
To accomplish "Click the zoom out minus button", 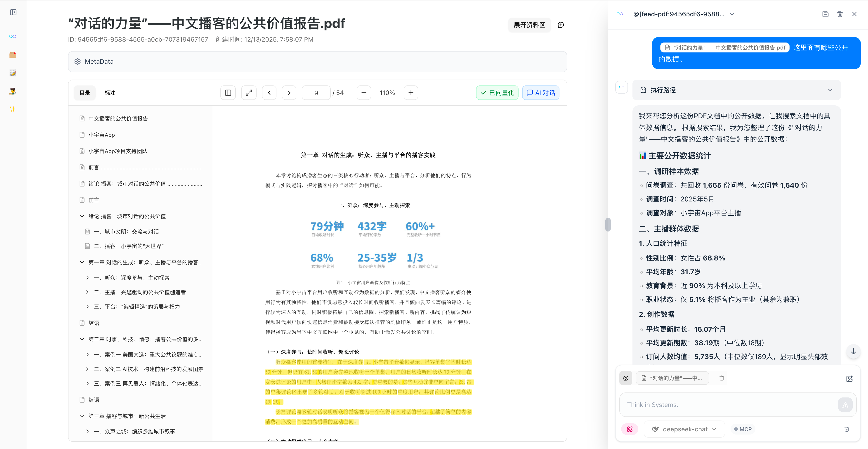I will click(363, 93).
